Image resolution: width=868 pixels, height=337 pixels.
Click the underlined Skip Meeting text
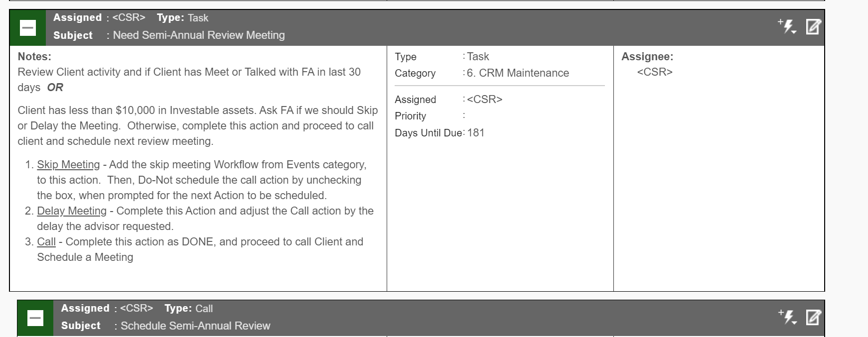pos(68,165)
